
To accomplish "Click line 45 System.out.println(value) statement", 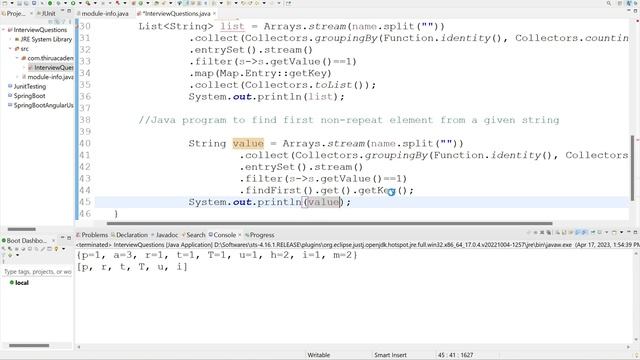I will click(x=269, y=202).
